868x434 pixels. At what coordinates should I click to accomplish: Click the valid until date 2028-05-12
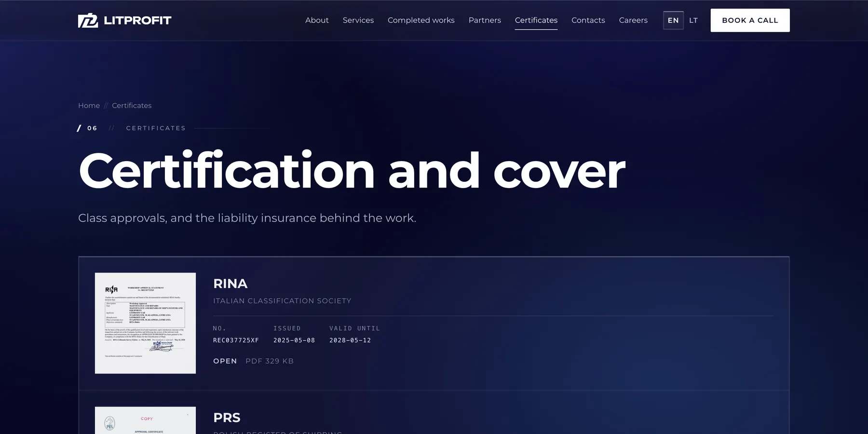(x=350, y=340)
